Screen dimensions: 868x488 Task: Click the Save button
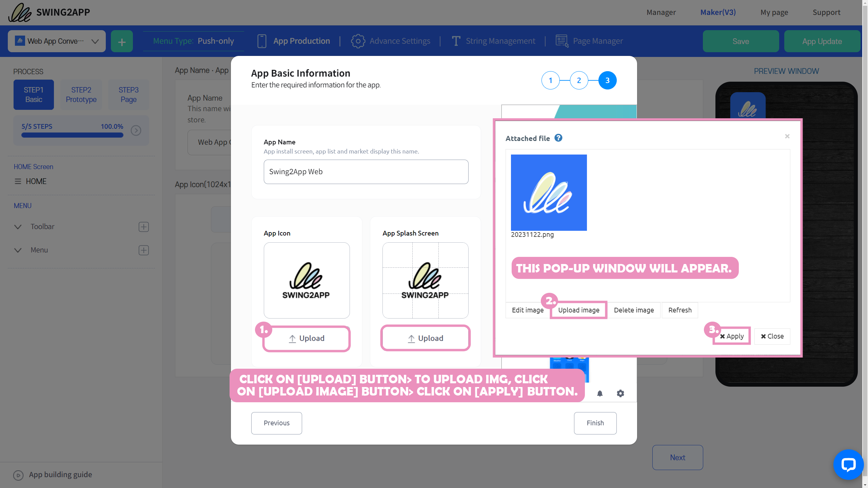(x=741, y=41)
